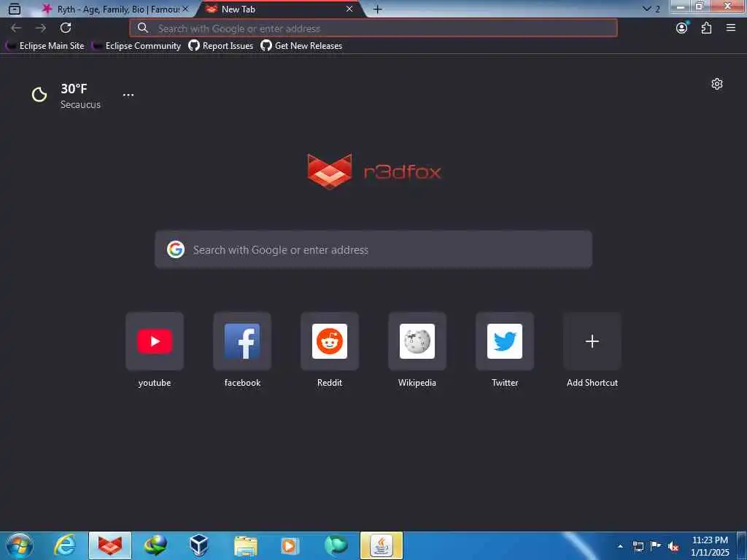Open the Twitter shortcut tile
The width and height of the screenshot is (747, 560).
[x=505, y=341]
